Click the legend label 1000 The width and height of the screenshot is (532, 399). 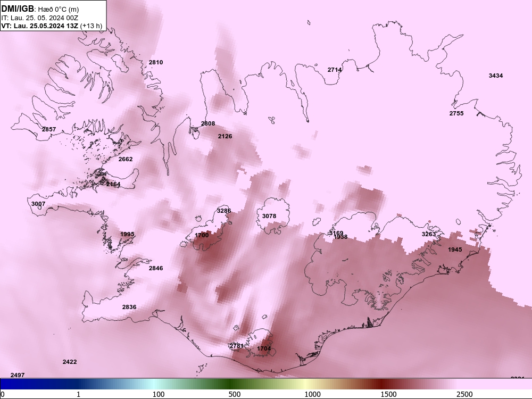pos(312,394)
